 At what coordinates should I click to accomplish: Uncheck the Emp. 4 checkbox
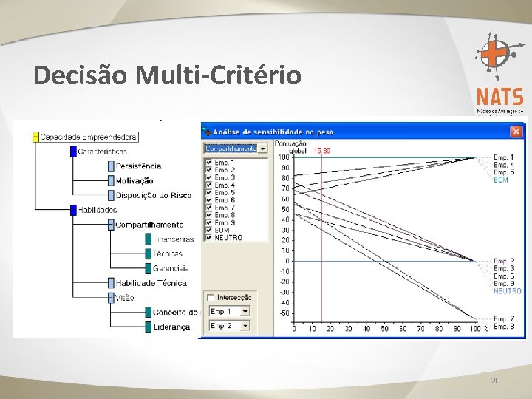point(209,185)
